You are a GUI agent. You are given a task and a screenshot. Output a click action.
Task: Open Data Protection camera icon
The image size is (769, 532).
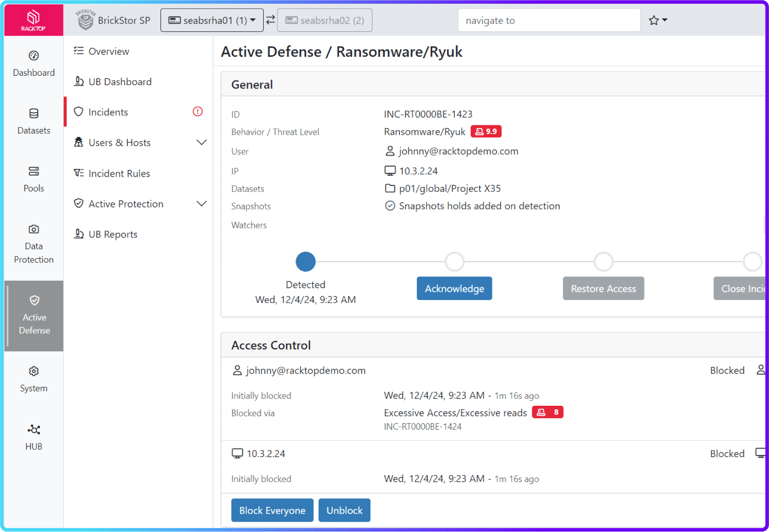34,229
